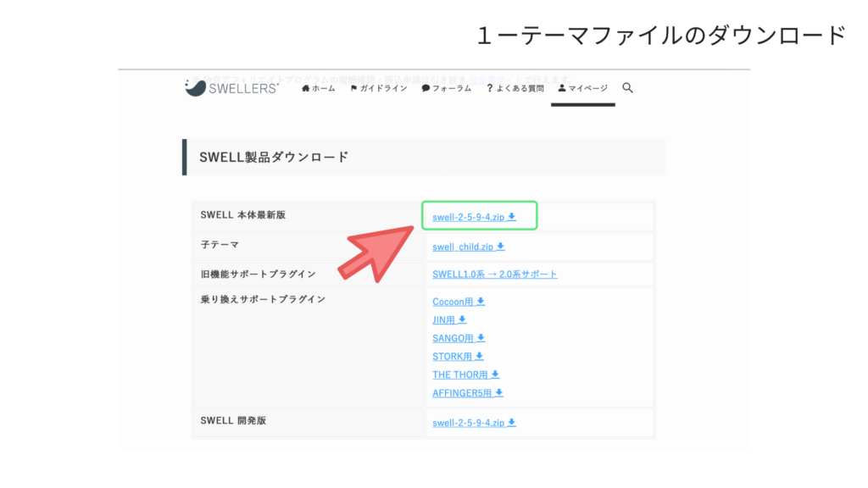The height and width of the screenshot is (488, 868).
Task: Click the slide title 1ーテーマファイルのダウンロード
Action: tap(660, 36)
